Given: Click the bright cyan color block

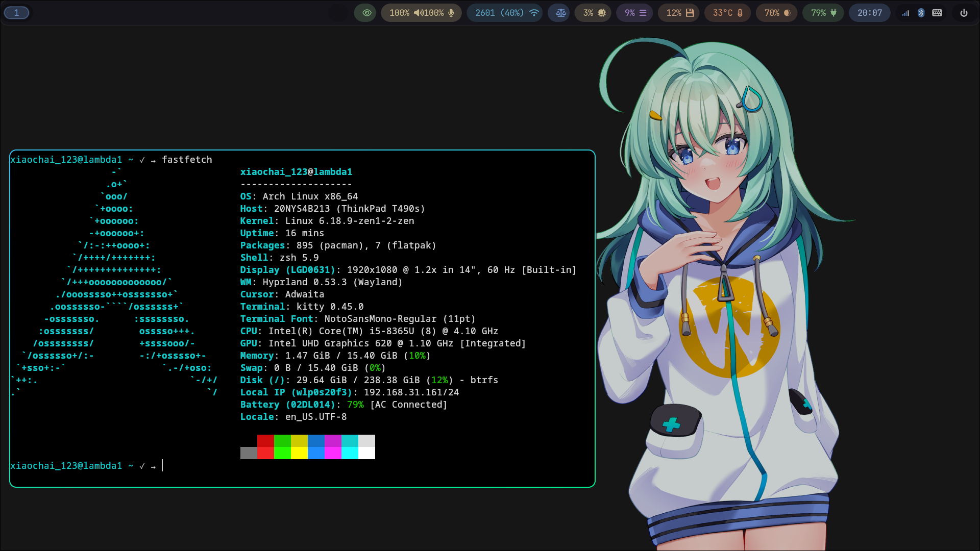Looking at the screenshot, I should tap(350, 453).
